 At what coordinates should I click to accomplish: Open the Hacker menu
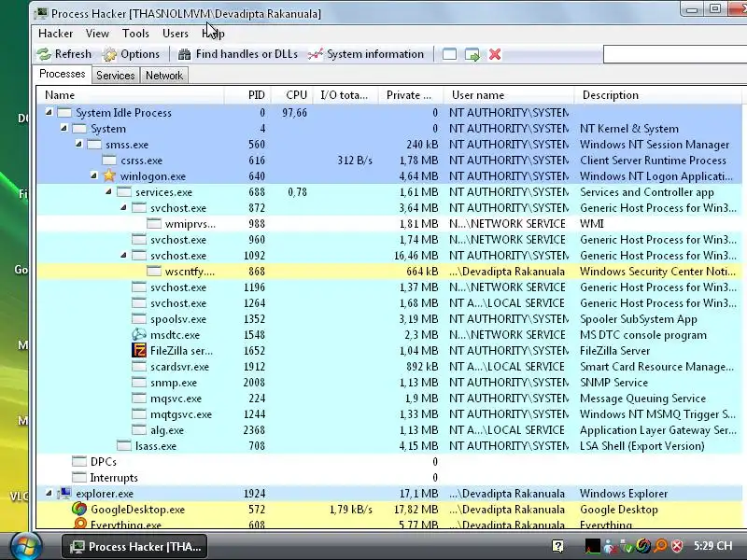(x=56, y=34)
